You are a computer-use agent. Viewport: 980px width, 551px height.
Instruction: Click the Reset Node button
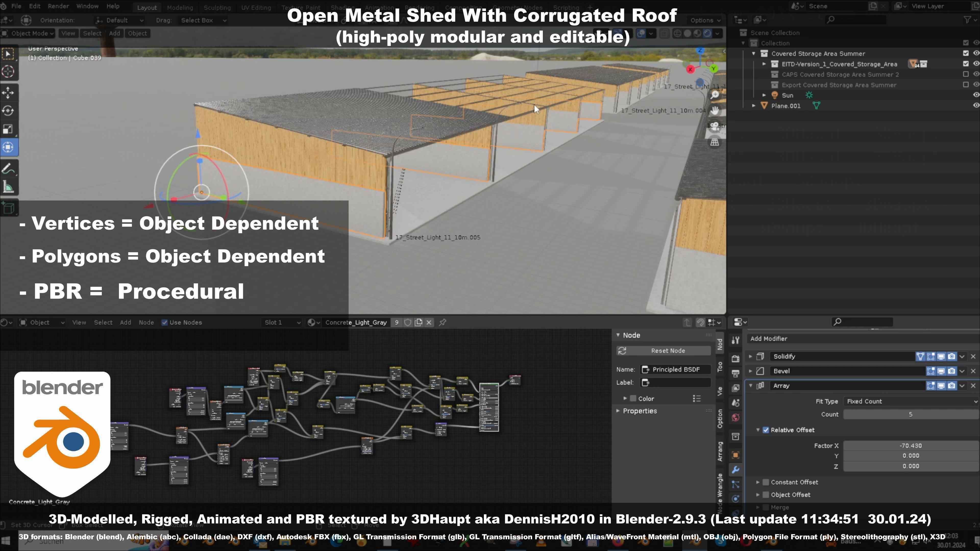(664, 350)
